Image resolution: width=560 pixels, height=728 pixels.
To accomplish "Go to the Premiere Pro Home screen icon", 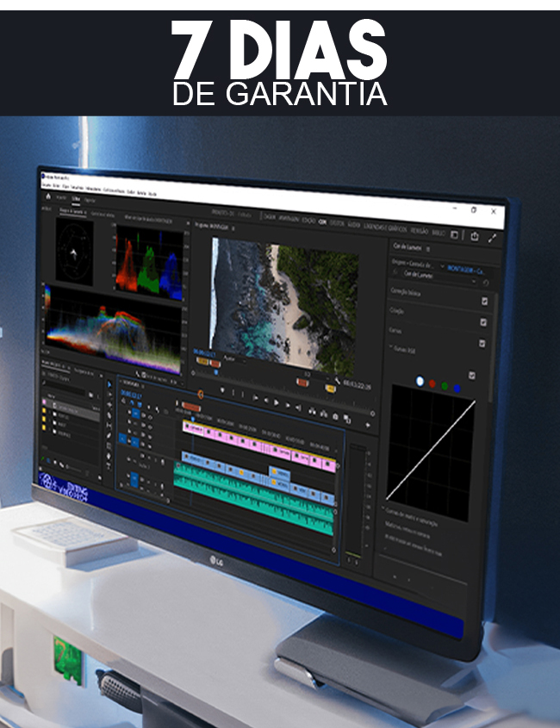I will pos(48,196).
